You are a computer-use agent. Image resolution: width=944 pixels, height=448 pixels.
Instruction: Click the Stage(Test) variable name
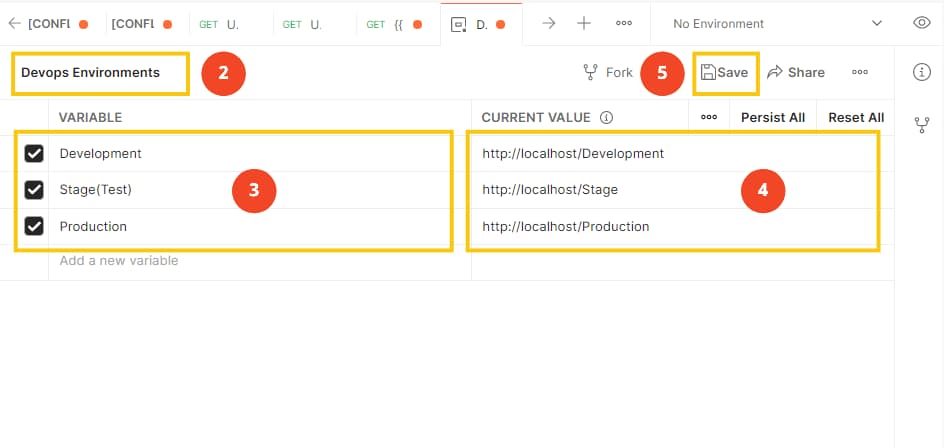[96, 190]
